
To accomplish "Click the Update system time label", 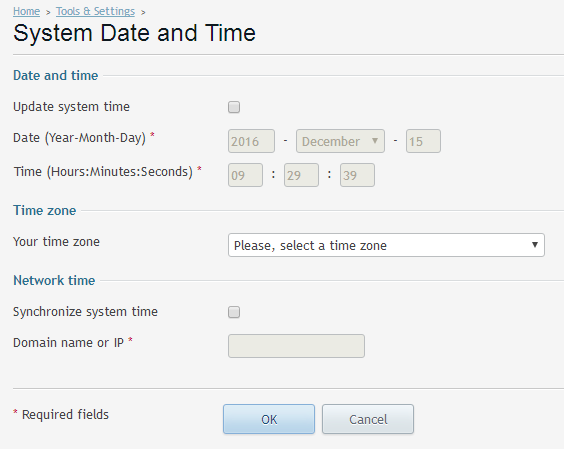I will tap(71, 107).
